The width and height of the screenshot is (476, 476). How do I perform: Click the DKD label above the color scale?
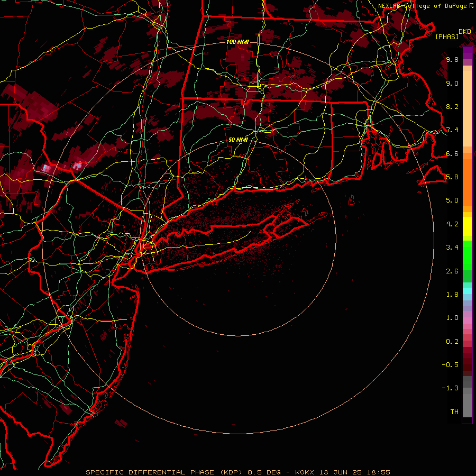coord(465,32)
